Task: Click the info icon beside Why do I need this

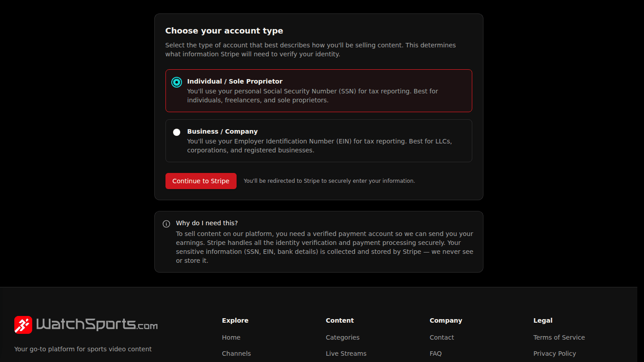Action: coord(166,224)
